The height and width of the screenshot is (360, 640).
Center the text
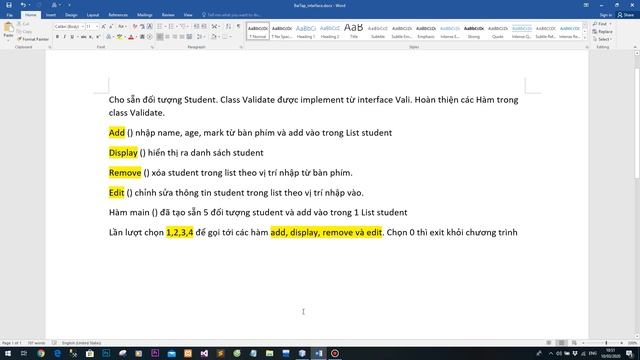[x=167, y=37]
